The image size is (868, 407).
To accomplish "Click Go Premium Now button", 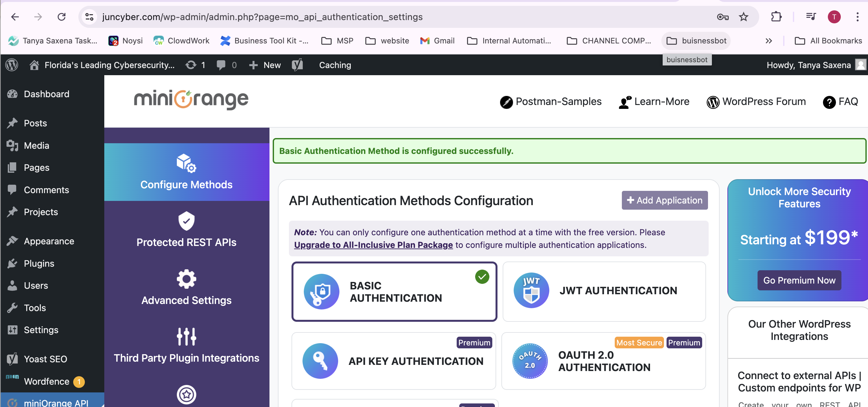I will coord(799,280).
